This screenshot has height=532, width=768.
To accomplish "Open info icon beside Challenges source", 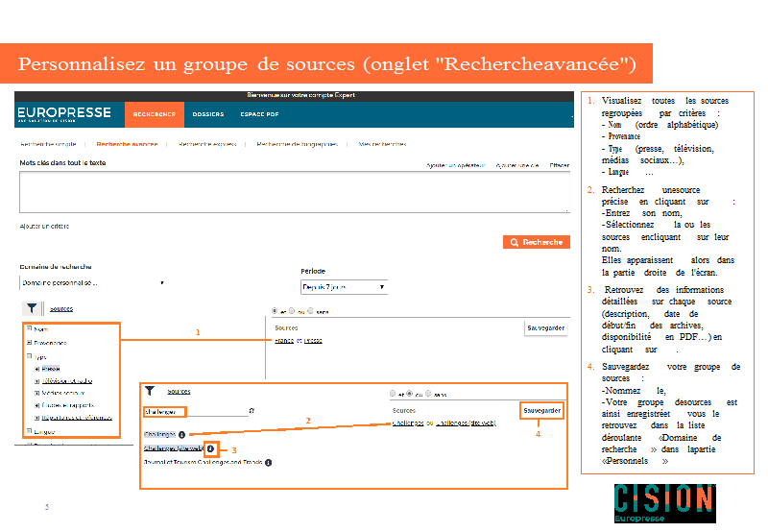I will pos(181,435).
